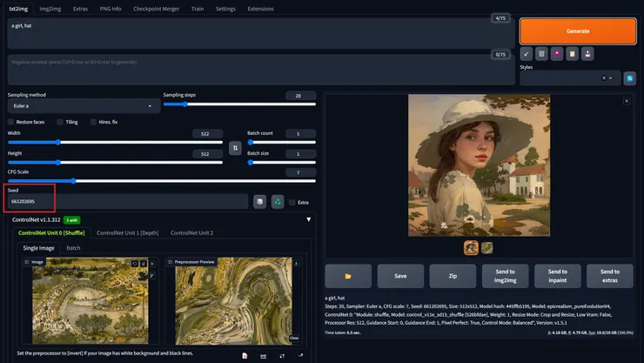
Task: Click the clipboard paste style icon
Action: point(573,54)
